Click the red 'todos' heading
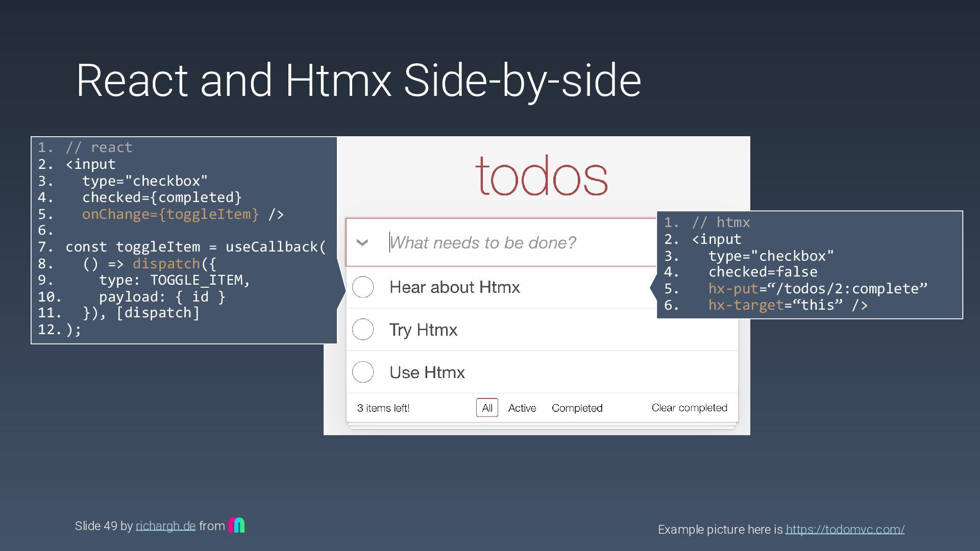The height and width of the screenshot is (551, 980). click(x=542, y=177)
